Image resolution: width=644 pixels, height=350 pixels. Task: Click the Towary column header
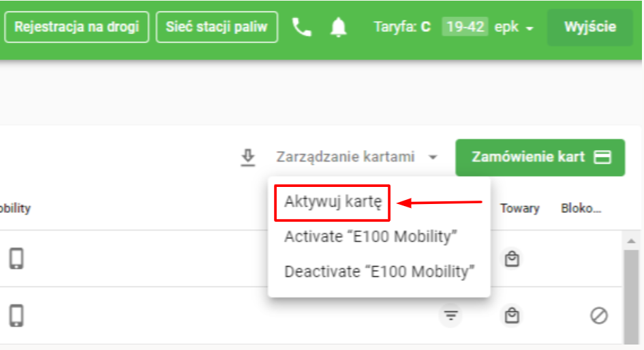[520, 208]
